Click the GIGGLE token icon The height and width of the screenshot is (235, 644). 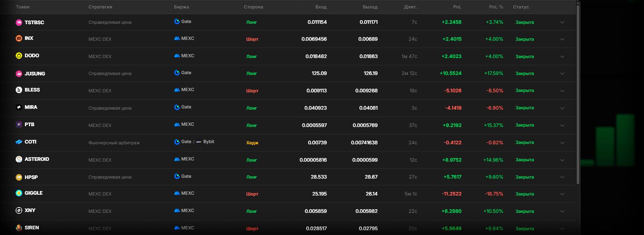19,193
